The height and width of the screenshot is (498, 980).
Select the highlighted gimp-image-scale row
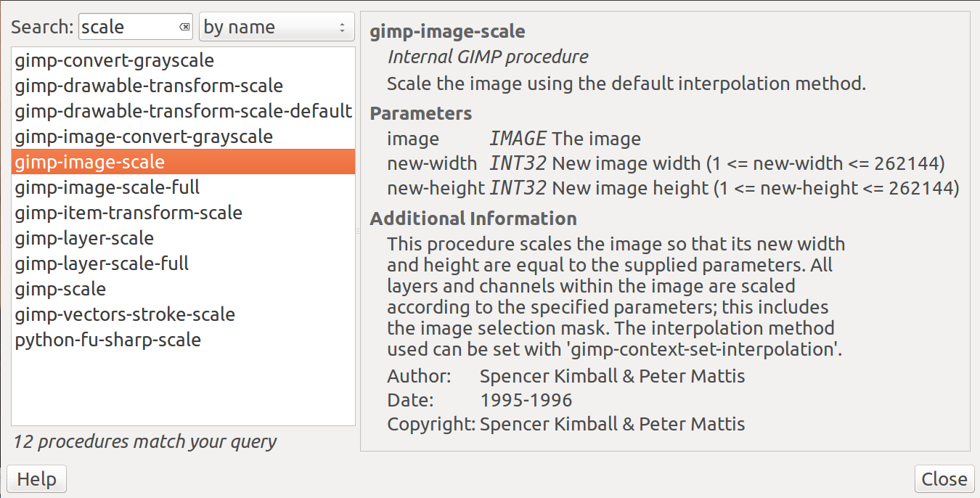183,162
